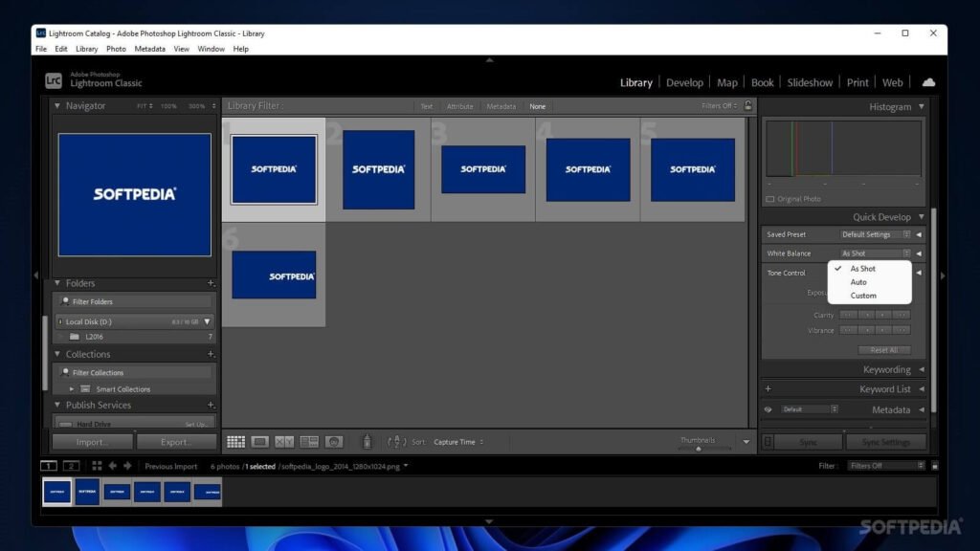Switch to the Develop module

tap(684, 82)
